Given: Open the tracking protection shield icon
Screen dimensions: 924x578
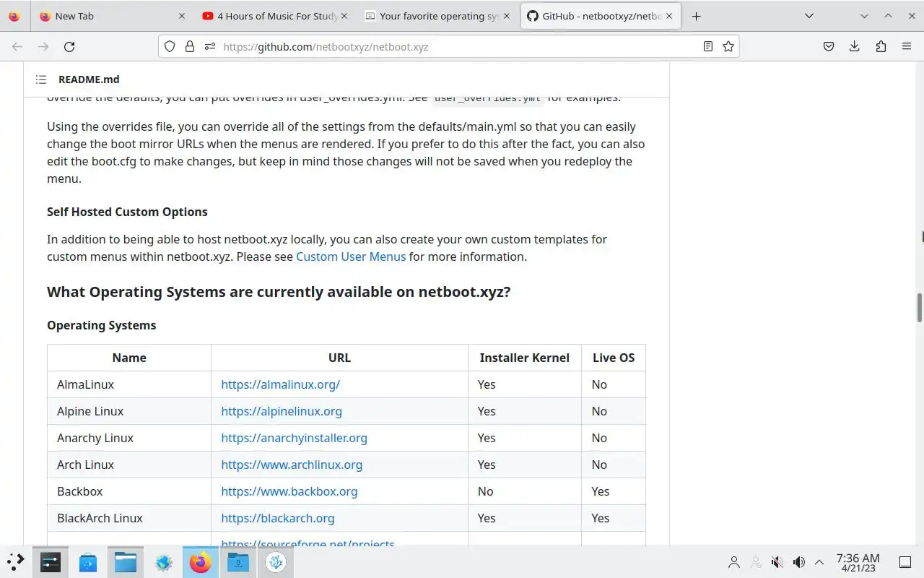Looking at the screenshot, I should 170,46.
